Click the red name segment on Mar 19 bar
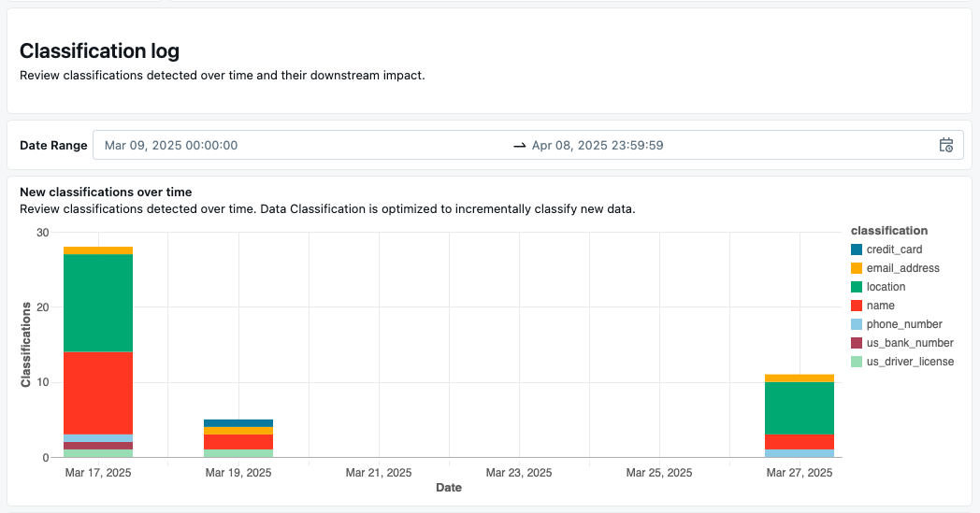 [238, 442]
